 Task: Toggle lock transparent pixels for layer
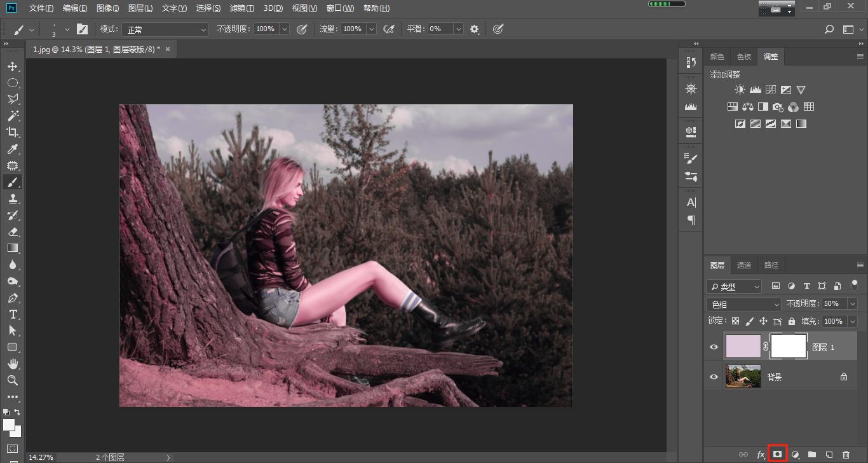click(735, 321)
